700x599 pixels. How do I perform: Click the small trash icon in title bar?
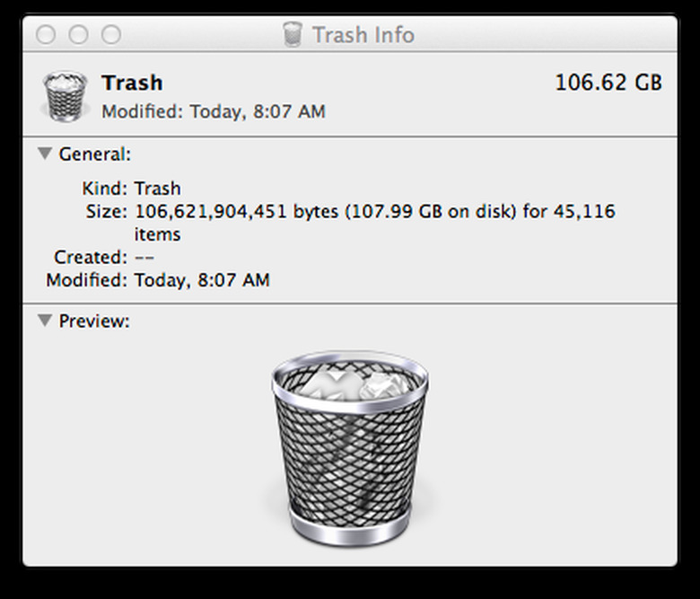293,35
